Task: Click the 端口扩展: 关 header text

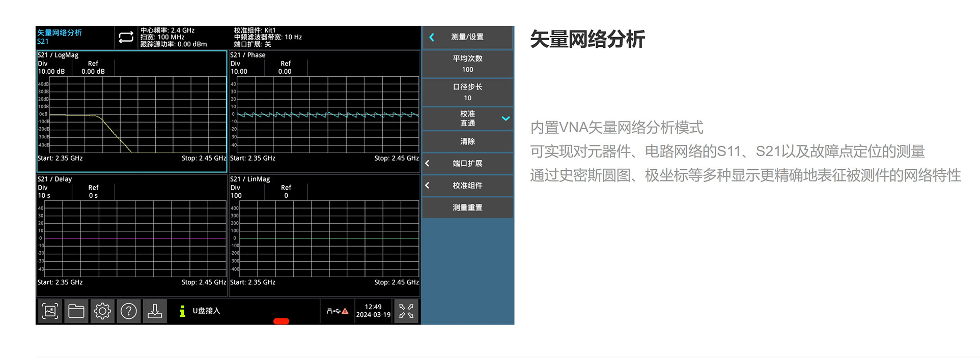Action: click(253, 44)
